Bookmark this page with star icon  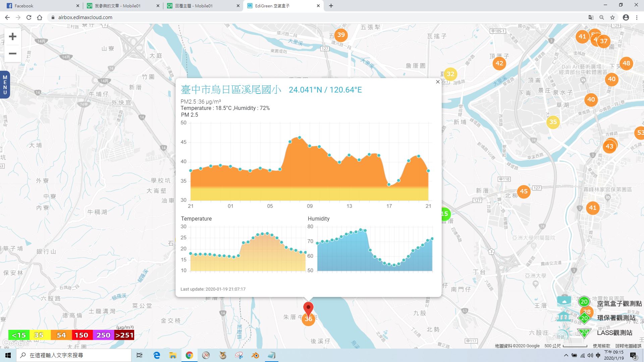[612, 17]
